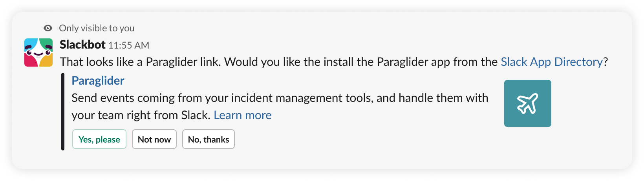Choose the Not now button
The width and height of the screenshot is (644, 181).
[x=154, y=139]
